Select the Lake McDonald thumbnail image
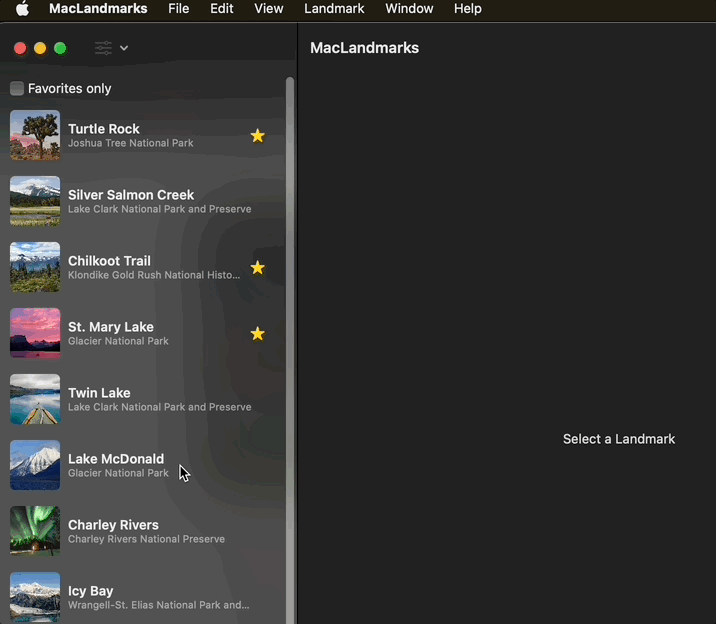Screen dimensions: 716x624 (x=35, y=465)
